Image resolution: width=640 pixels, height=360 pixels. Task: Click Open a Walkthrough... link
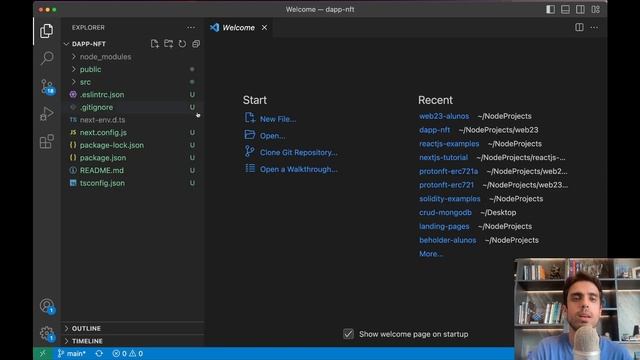pos(298,169)
